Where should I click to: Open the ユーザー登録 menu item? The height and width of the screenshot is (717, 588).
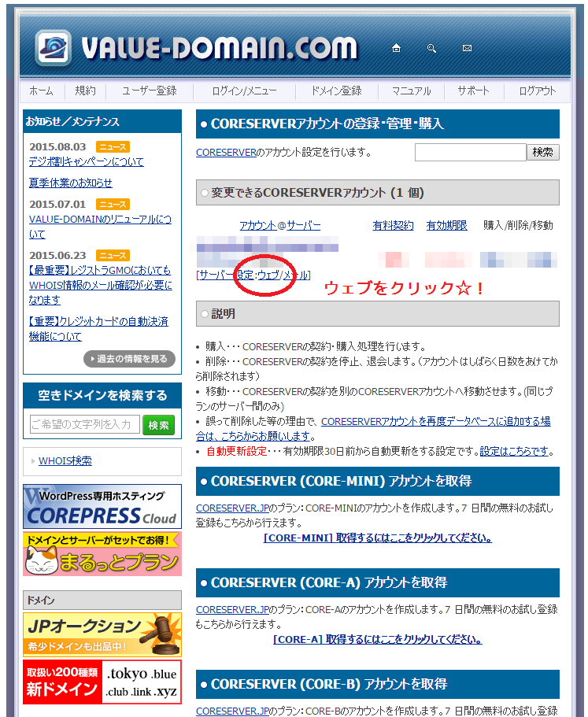pos(149,91)
